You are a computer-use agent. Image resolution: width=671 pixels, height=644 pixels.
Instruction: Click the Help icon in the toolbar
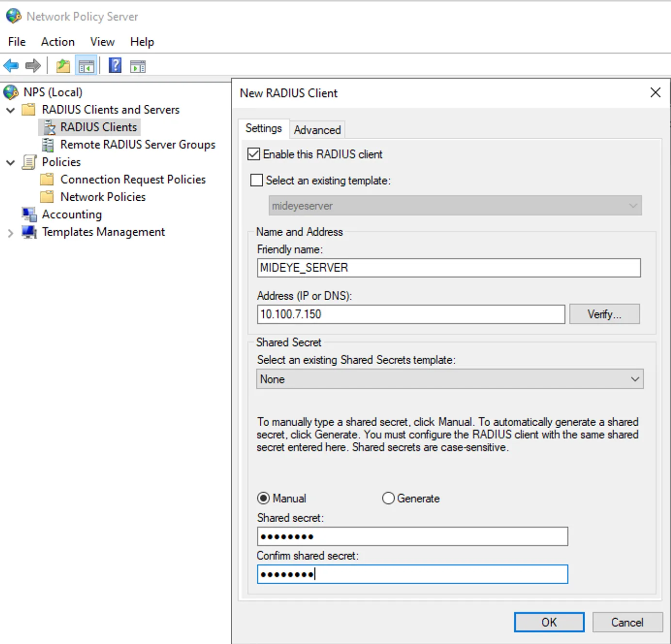pyautogui.click(x=115, y=65)
